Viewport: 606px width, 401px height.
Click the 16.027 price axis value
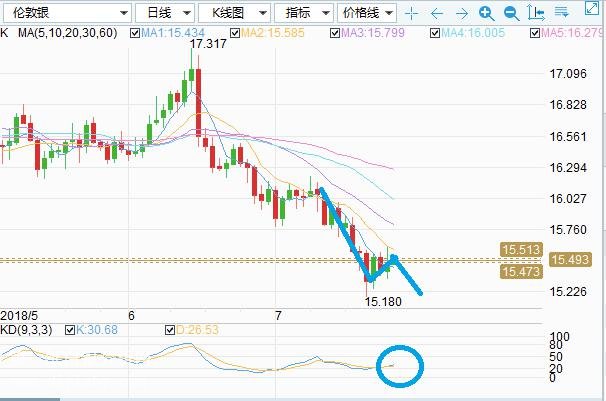click(568, 199)
